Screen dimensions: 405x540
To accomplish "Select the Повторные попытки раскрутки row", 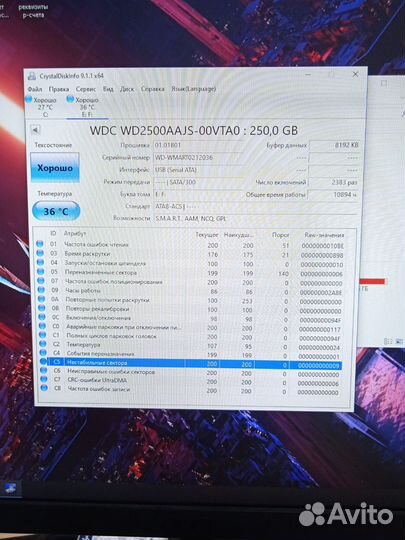I will 190,301.
